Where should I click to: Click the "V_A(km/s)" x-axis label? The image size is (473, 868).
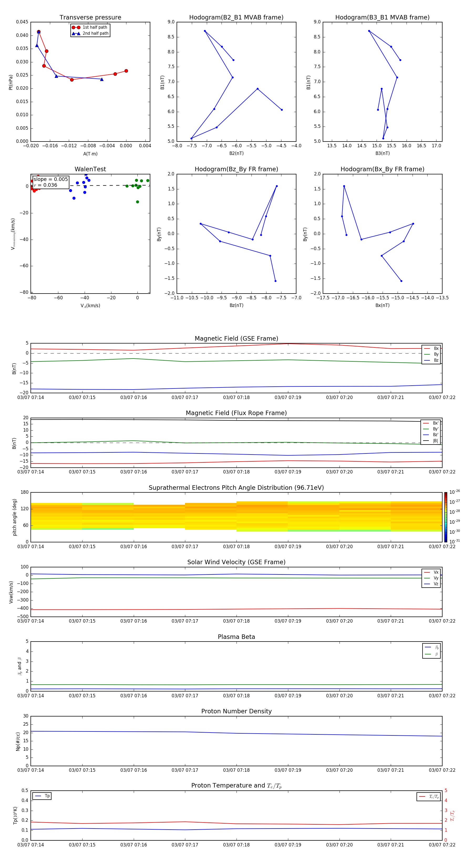(x=90, y=306)
